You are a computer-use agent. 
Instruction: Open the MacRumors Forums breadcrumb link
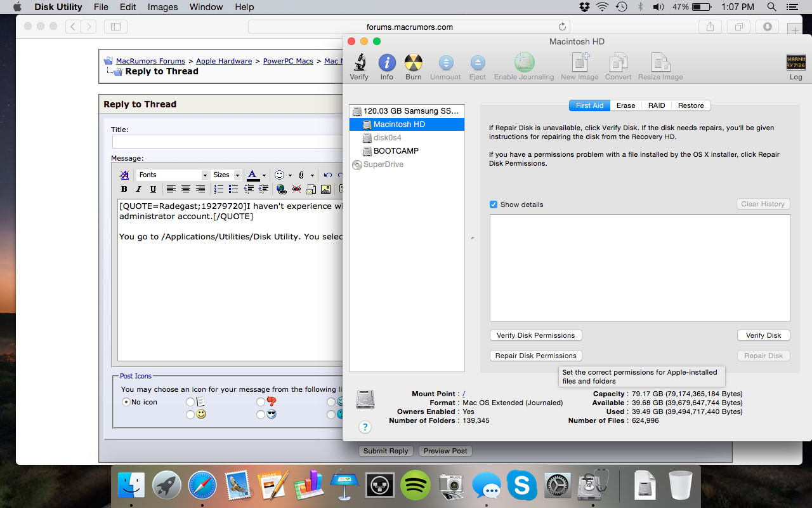(150, 61)
